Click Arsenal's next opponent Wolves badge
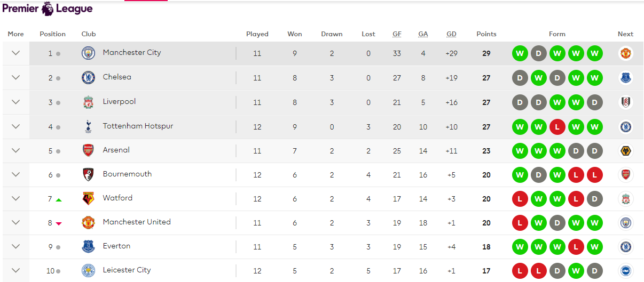 [x=625, y=151]
